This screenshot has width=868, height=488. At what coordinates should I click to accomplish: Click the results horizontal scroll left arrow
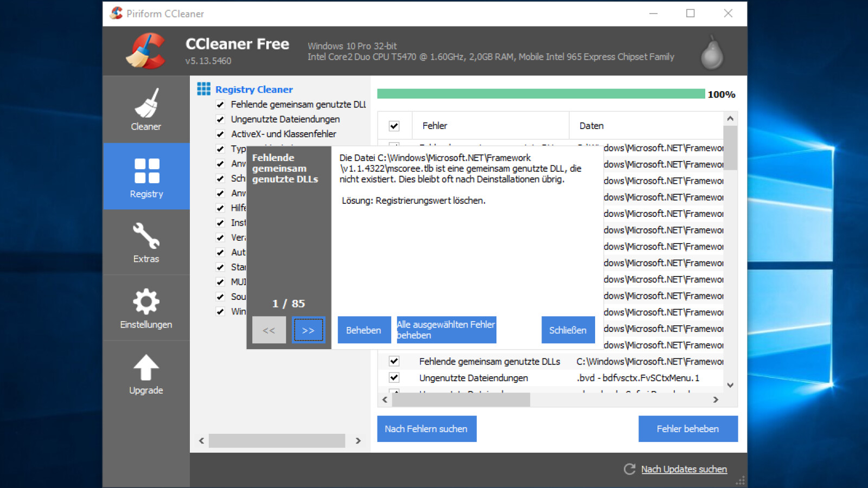(x=385, y=400)
